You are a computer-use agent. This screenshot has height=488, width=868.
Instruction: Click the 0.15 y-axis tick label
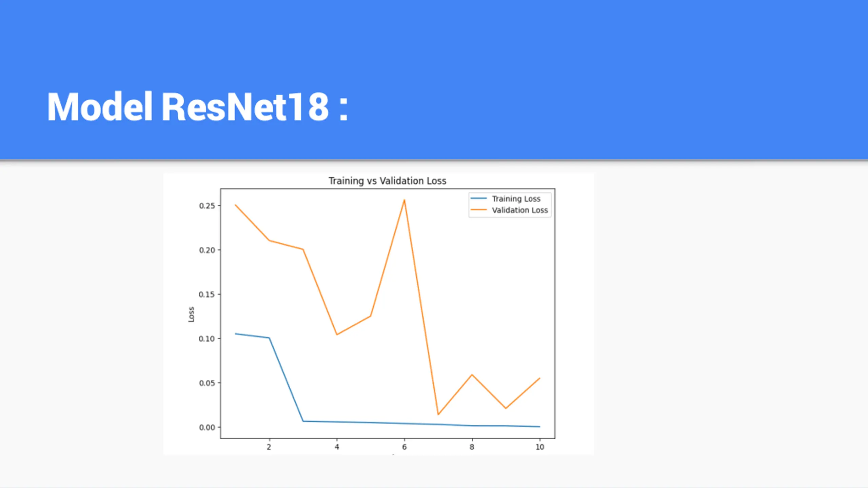(x=207, y=294)
